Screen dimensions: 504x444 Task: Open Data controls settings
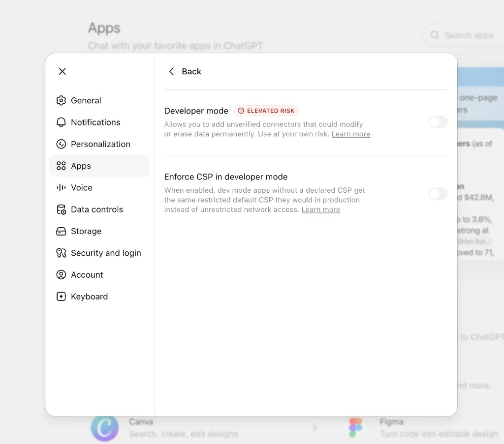99,209
